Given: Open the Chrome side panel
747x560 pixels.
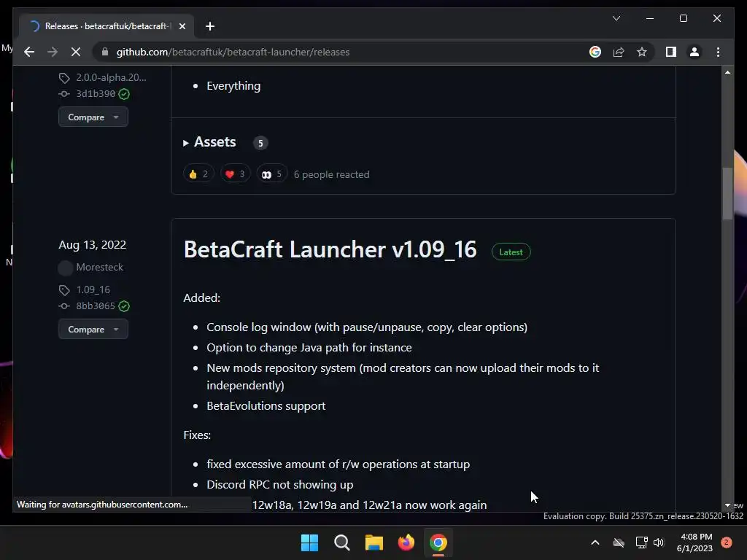Looking at the screenshot, I should (671, 52).
